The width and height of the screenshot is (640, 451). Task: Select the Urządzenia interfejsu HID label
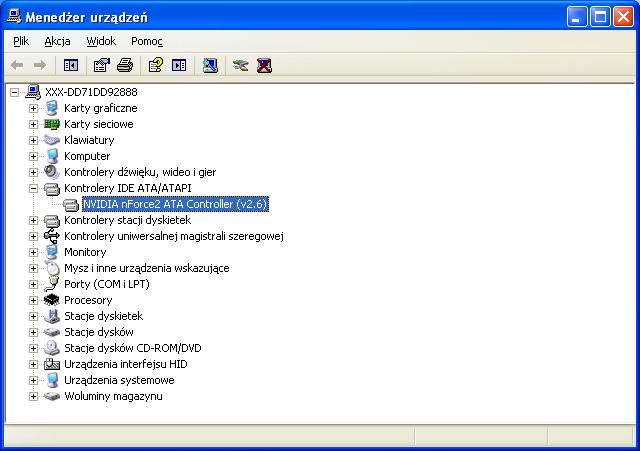click(x=126, y=364)
